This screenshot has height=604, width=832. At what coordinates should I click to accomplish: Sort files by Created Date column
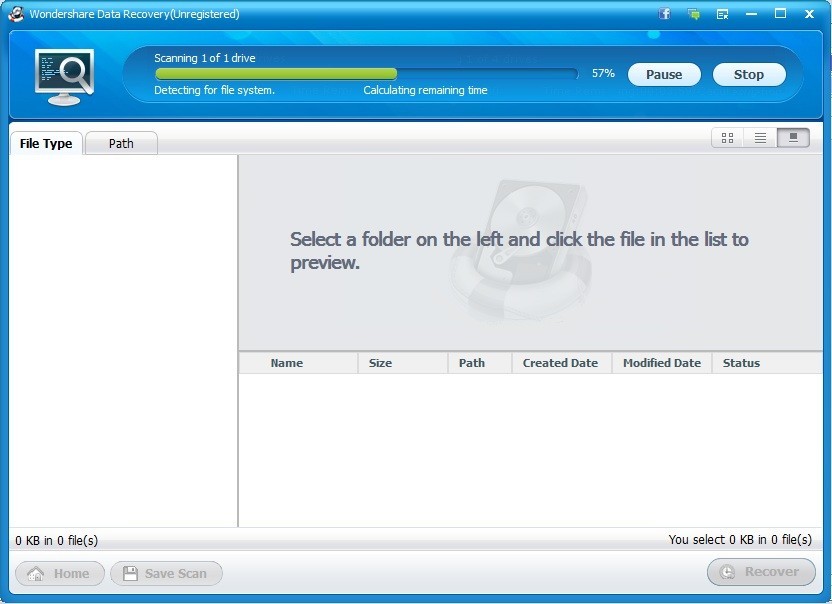pyautogui.click(x=560, y=362)
